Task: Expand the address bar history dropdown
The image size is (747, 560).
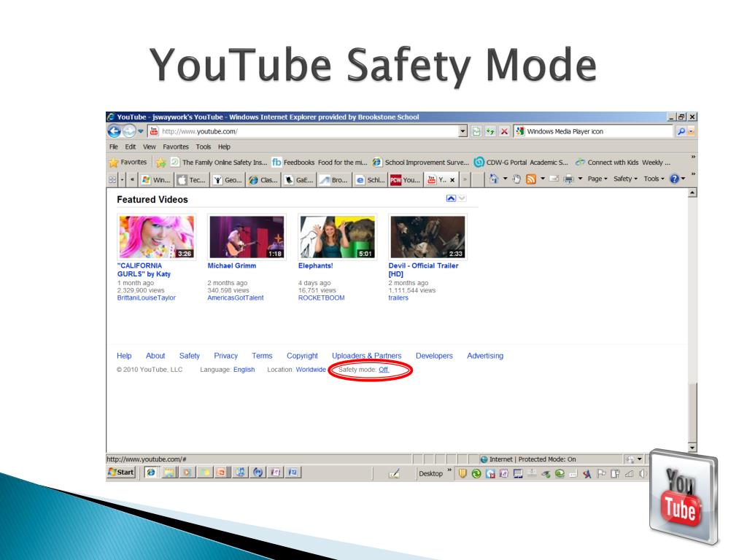Action: (462, 131)
